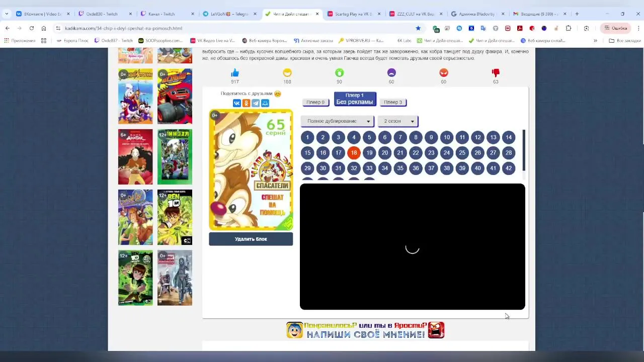Open the Blaze monster truck thumbnail

tap(175, 96)
